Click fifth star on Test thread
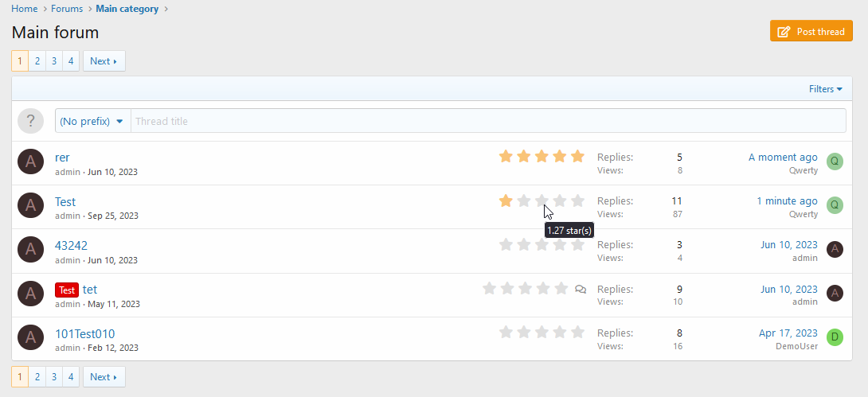The image size is (868, 397). coord(577,200)
